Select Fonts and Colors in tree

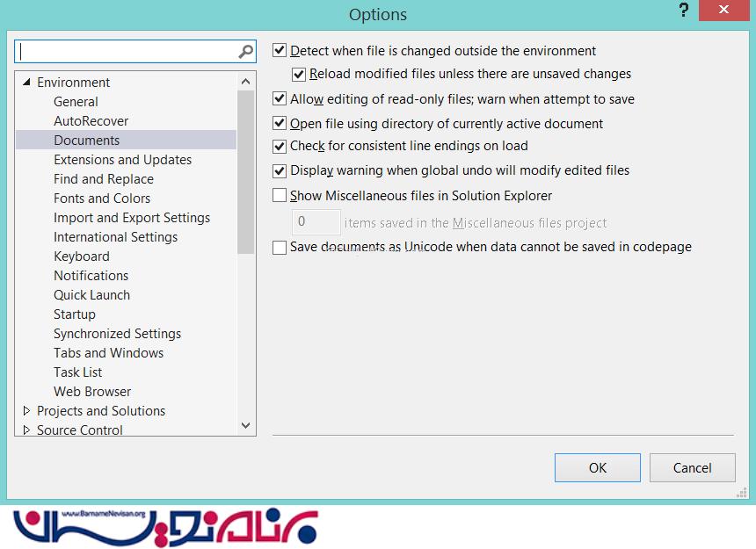[x=102, y=199]
